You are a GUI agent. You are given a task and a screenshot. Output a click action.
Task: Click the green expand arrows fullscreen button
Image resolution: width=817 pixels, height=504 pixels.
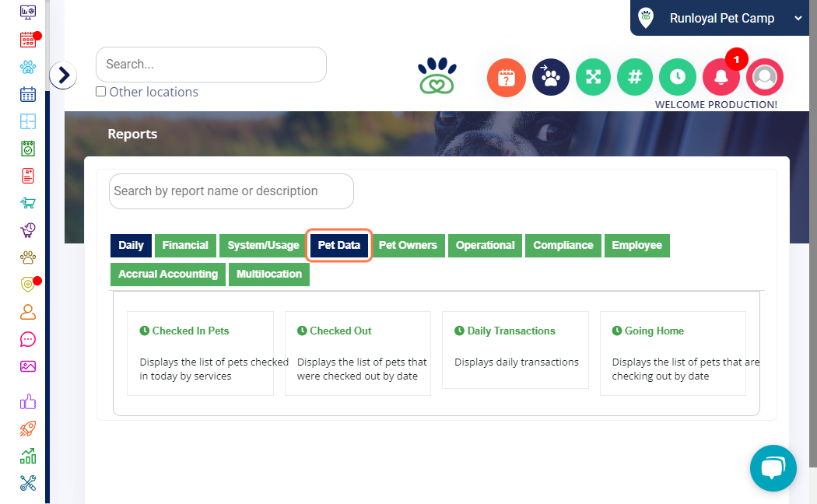click(x=593, y=78)
